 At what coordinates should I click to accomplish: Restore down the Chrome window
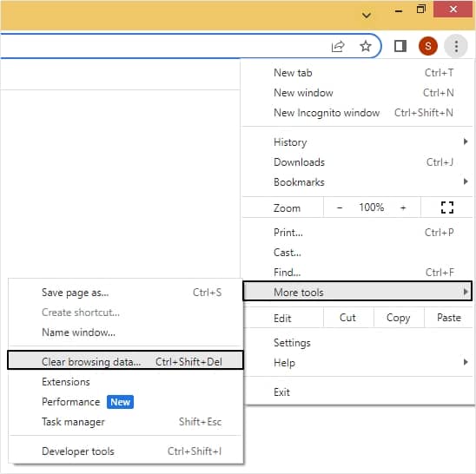point(420,10)
